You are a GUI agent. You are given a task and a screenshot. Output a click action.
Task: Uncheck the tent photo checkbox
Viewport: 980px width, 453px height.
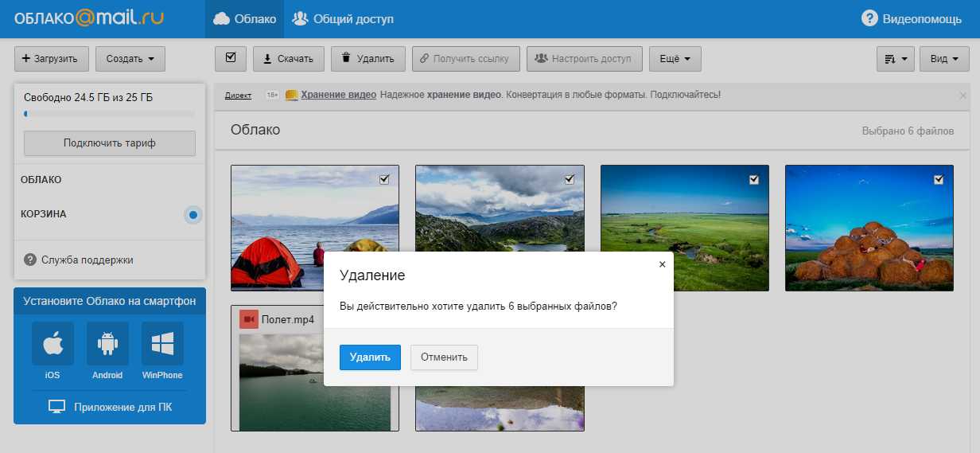384,180
